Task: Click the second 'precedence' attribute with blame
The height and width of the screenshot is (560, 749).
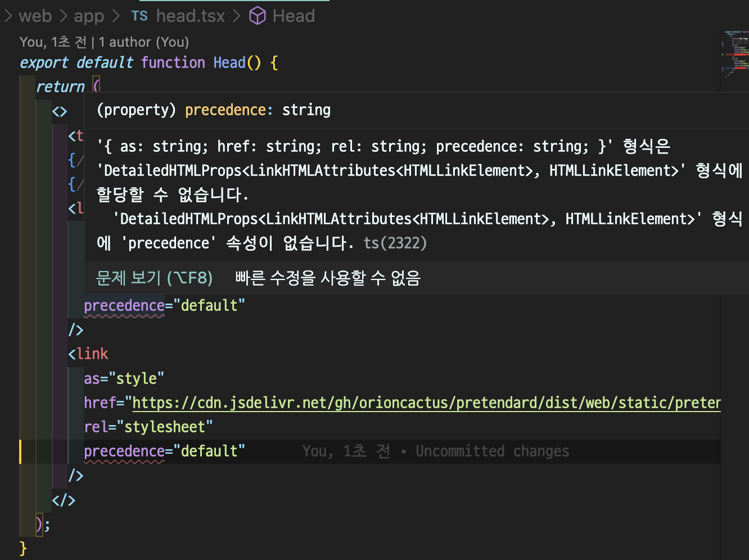Action: coord(124,451)
